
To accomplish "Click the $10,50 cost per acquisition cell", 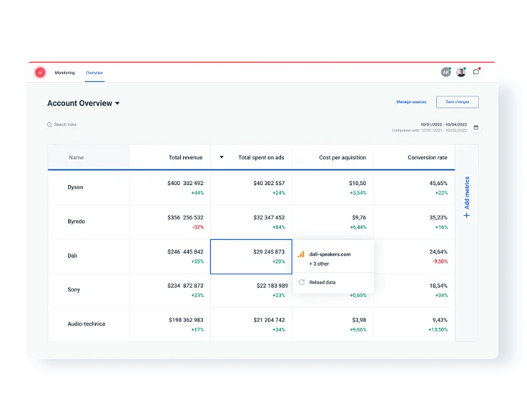I will click(x=333, y=187).
